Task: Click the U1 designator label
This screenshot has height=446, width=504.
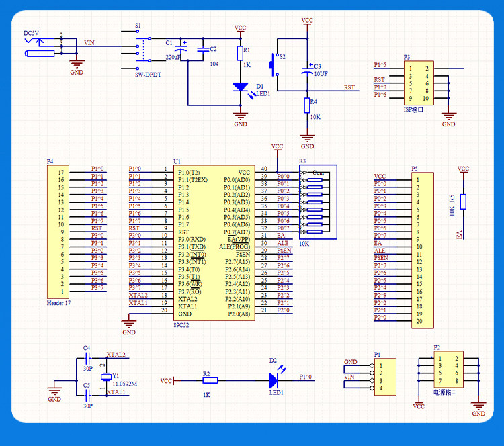Action: pyautogui.click(x=177, y=161)
